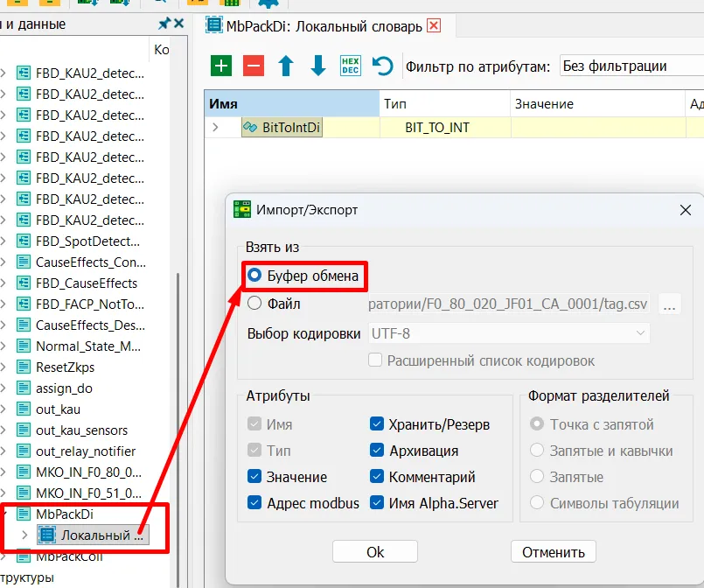704x588 pixels.
Task: Select Символы табуляции delimiter option
Action: click(537, 502)
